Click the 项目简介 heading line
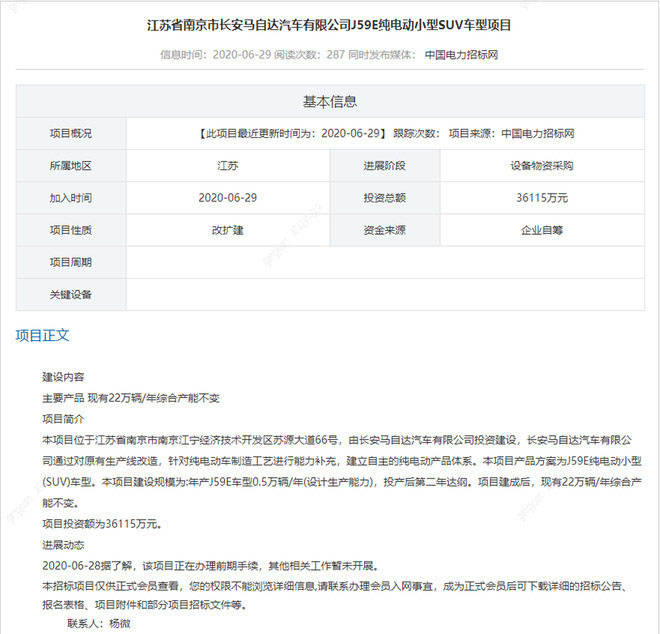This screenshot has height=634, width=660. click(x=63, y=419)
